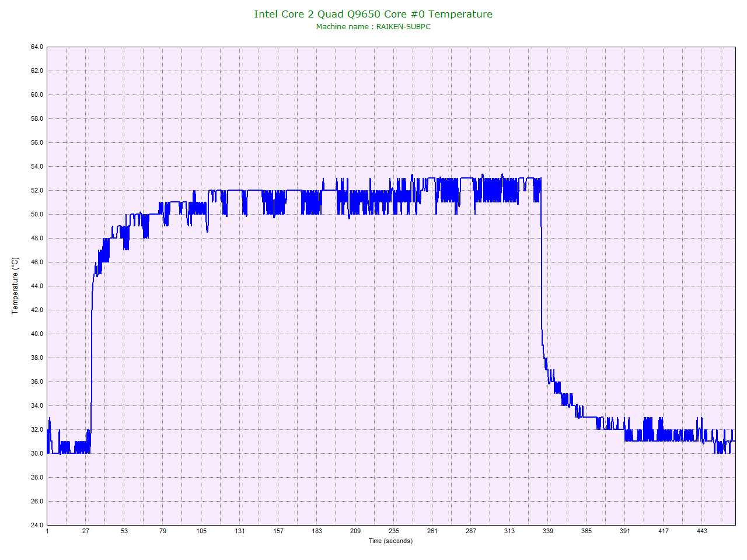Click the 24.0 y-axis value
Screen dimensions: 747x560
point(37,525)
